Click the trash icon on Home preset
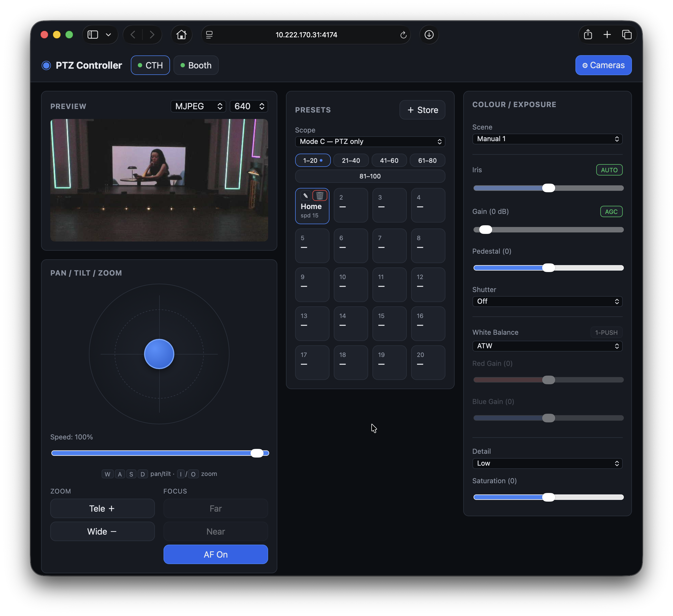 [319, 196]
